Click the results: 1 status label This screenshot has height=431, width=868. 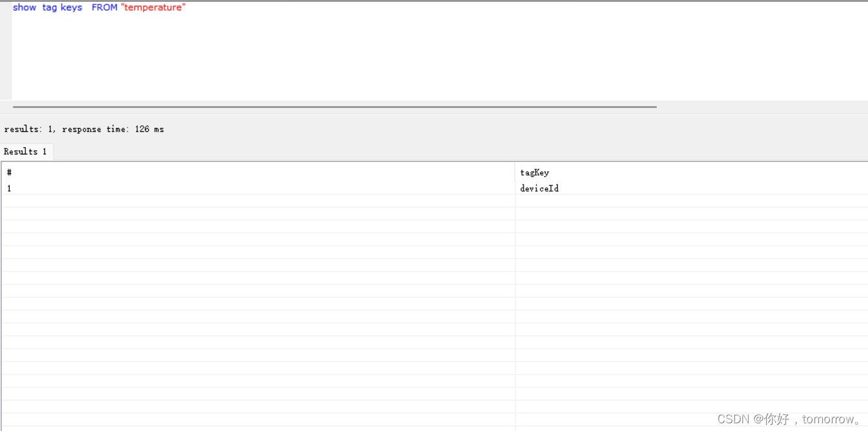coord(26,129)
